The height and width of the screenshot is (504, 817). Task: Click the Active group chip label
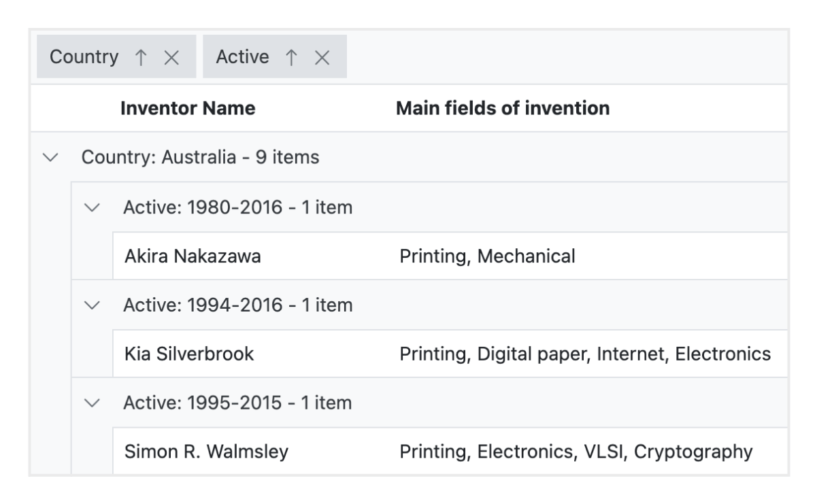coord(242,57)
